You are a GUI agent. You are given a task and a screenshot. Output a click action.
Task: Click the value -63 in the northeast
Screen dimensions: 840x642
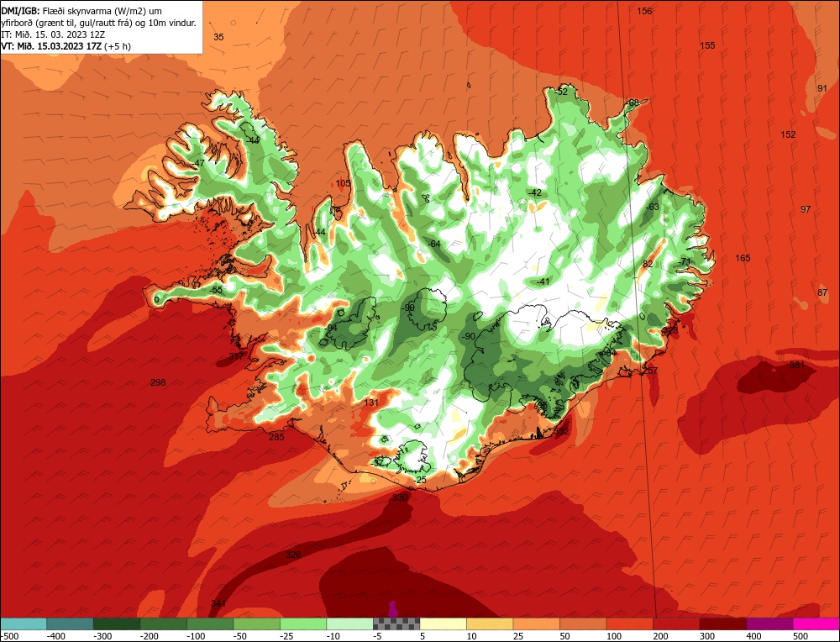point(653,207)
